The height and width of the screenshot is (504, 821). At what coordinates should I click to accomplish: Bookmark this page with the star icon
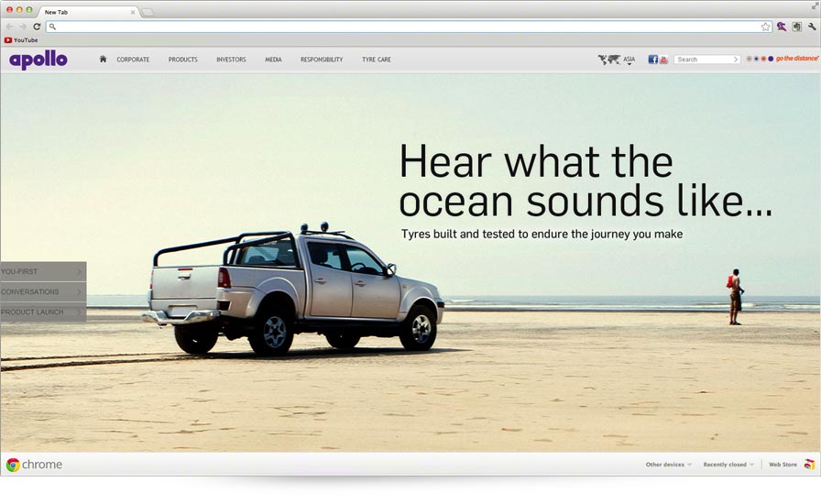tap(765, 27)
